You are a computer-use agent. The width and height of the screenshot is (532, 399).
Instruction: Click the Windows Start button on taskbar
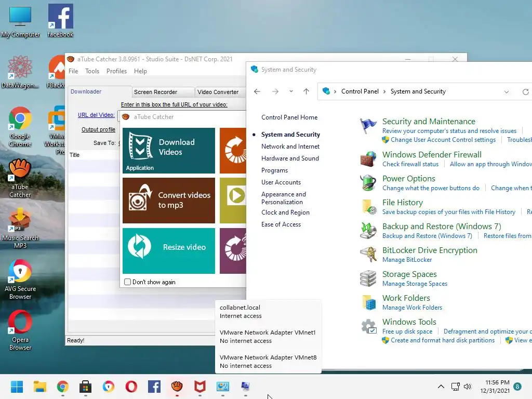tap(17, 387)
